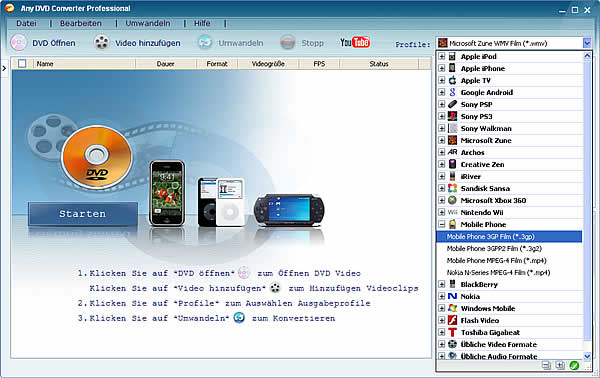Image resolution: width=600 pixels, height=378 pixels.
Task: Select the Toshiba Gigabeat T icon
Action: (452, 332)
